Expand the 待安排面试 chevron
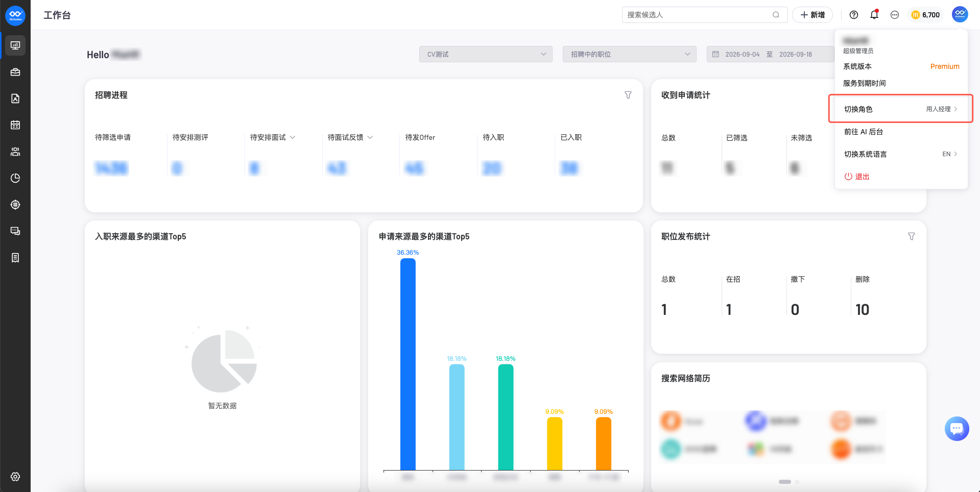980x492 pixels. (x=293, y=137)
